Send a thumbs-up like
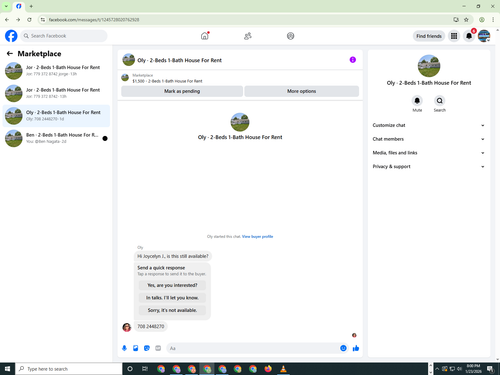 [x=356, y=348]
